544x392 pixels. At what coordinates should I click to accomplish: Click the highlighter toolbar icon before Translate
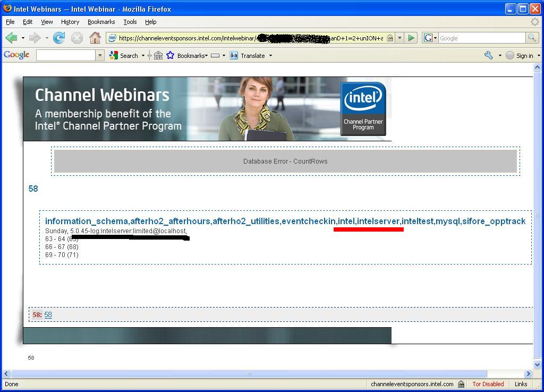[215, 55]
